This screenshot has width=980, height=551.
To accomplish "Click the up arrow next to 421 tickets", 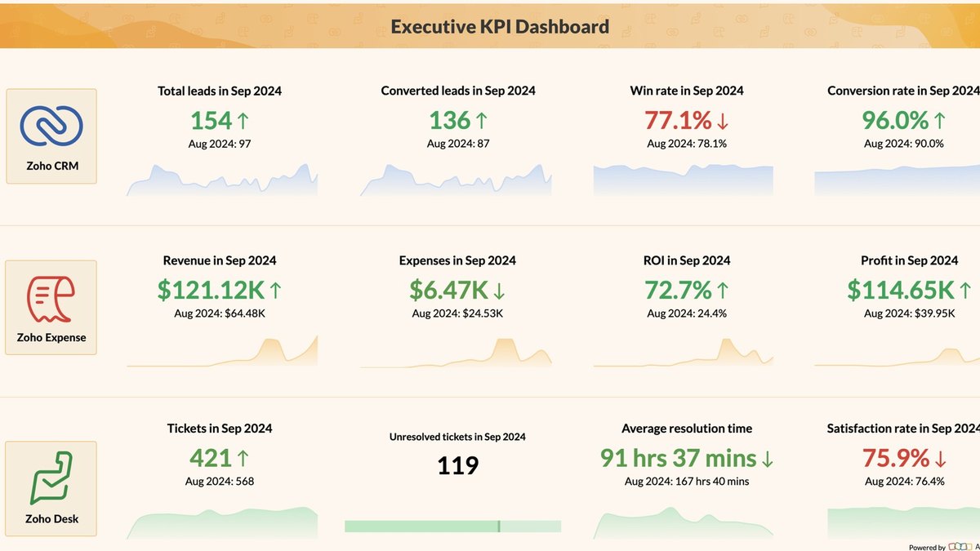I will point(243,458).
